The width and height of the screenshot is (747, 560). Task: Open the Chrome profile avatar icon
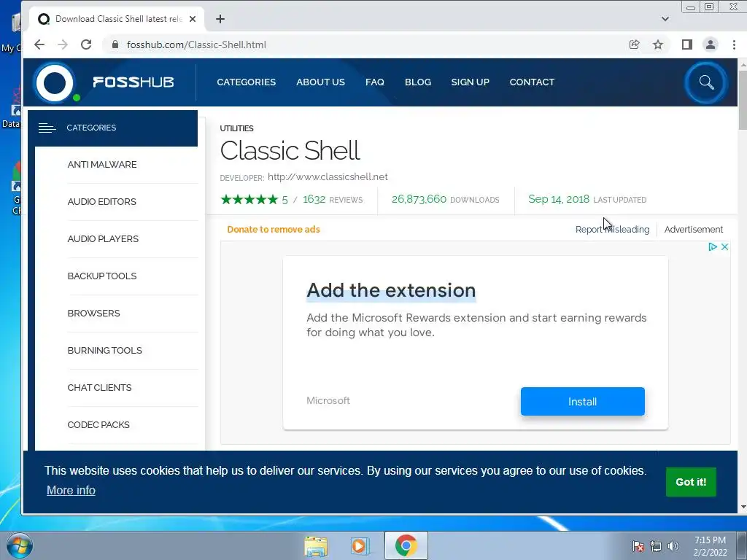tap(711, 44)
